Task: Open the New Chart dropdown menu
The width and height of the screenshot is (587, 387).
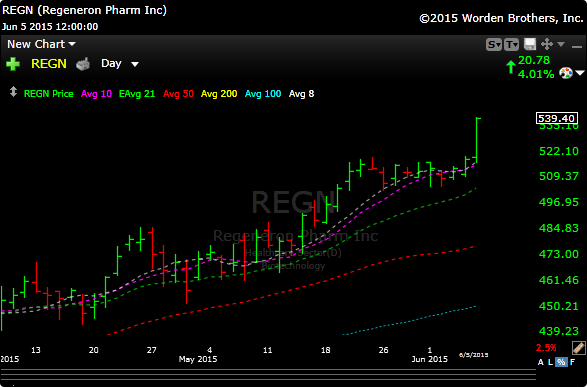Action: (x=41, y=44)
